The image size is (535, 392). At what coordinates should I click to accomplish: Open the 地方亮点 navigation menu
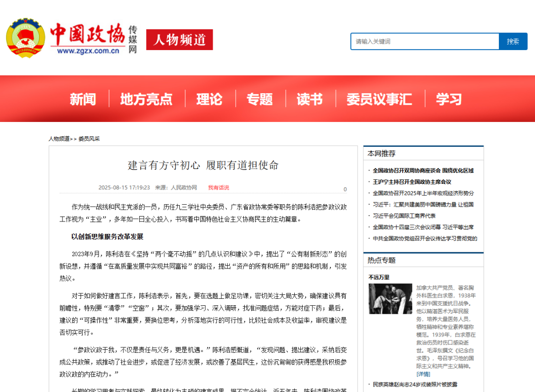pos(146,99)
